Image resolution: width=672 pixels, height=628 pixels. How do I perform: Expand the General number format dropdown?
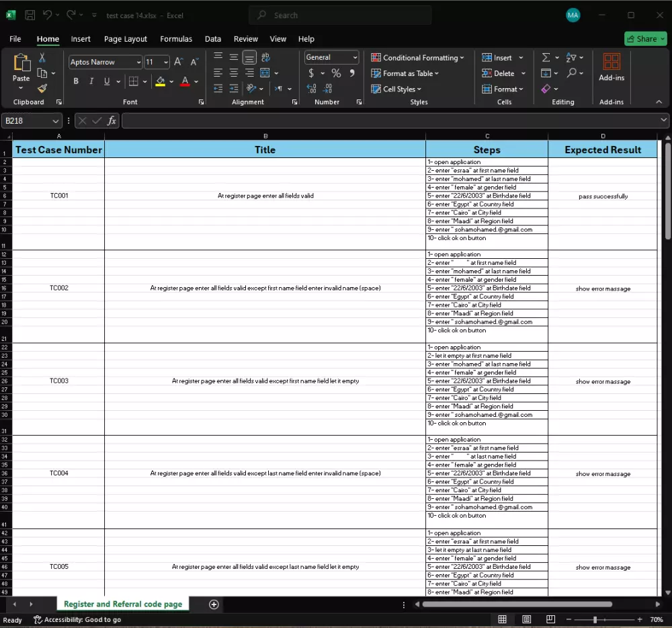[355, 58]
